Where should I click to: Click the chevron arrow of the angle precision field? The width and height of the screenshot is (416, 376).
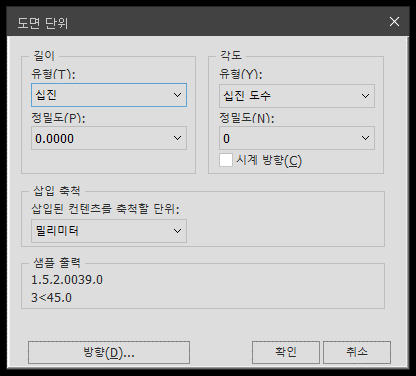click(x=365, y=138)
